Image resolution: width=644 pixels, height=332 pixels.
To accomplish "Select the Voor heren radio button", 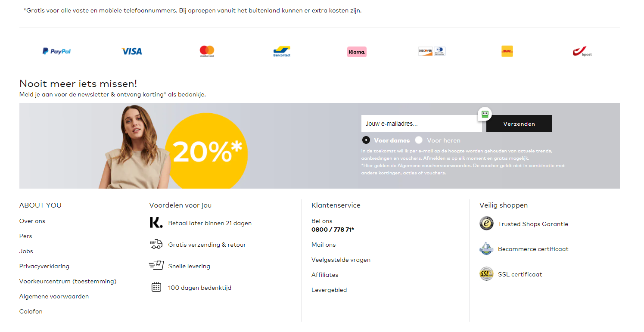I will [419, 140].
